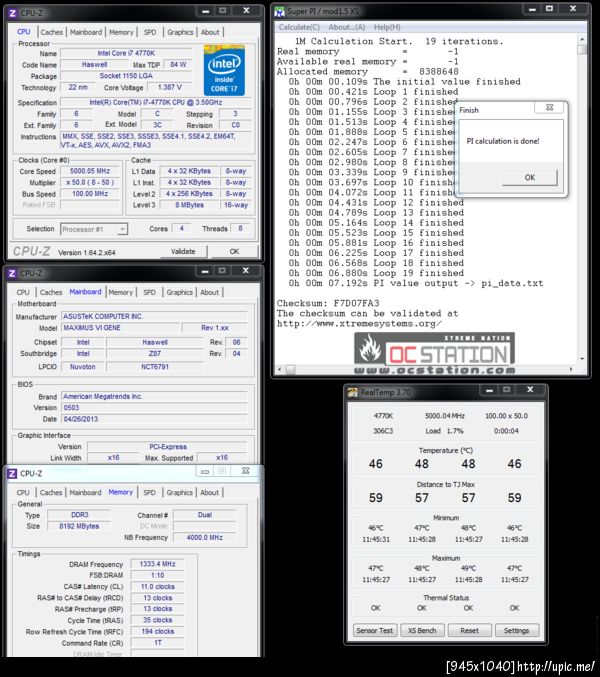Click the motherboard model MAXIMUS VI GENE
Screen dimensions: 600x677
click(120, 328)
